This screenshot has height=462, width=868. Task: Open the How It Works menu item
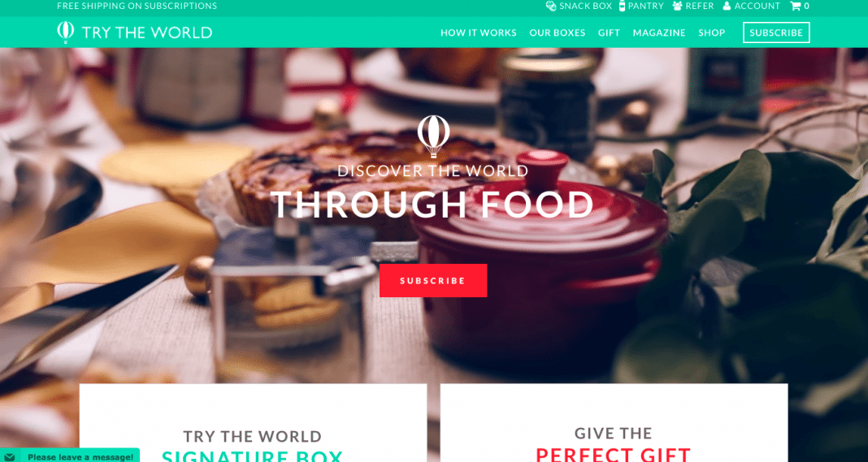[478, 32]
